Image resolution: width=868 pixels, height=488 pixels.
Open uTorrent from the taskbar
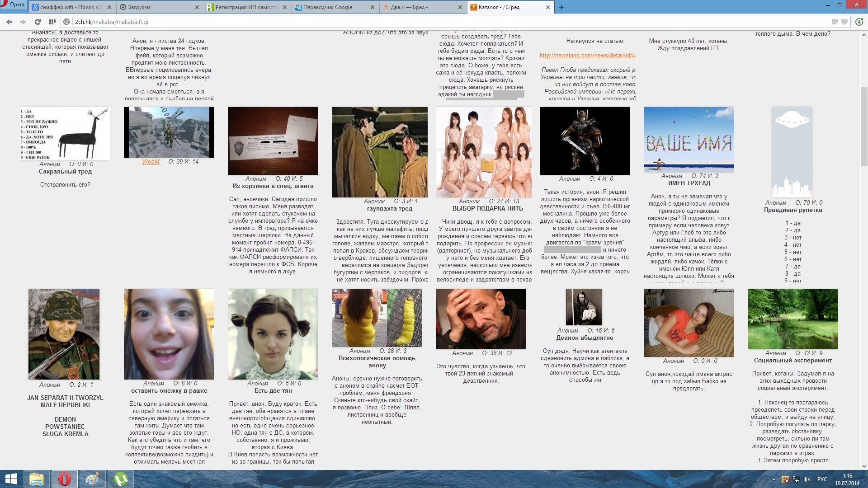(120, 479)
